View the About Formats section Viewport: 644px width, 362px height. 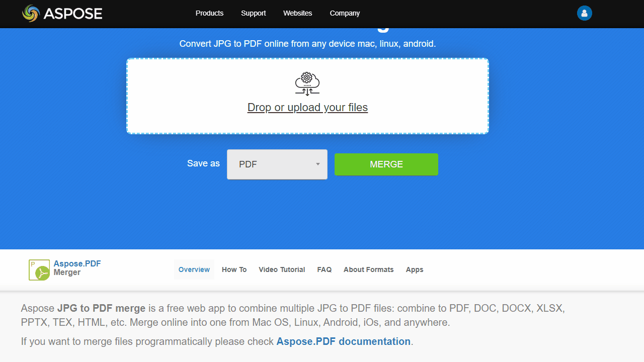[368, 269]
